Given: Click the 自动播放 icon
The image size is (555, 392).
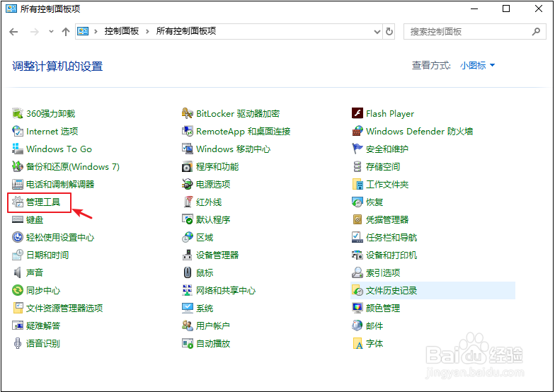Looking at the screenshot, I should 187,344.
